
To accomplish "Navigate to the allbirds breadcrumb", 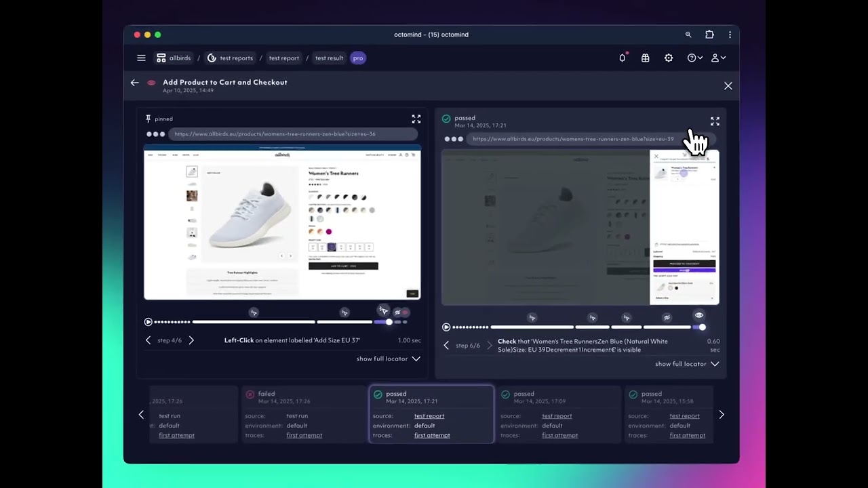I will 174,58.
